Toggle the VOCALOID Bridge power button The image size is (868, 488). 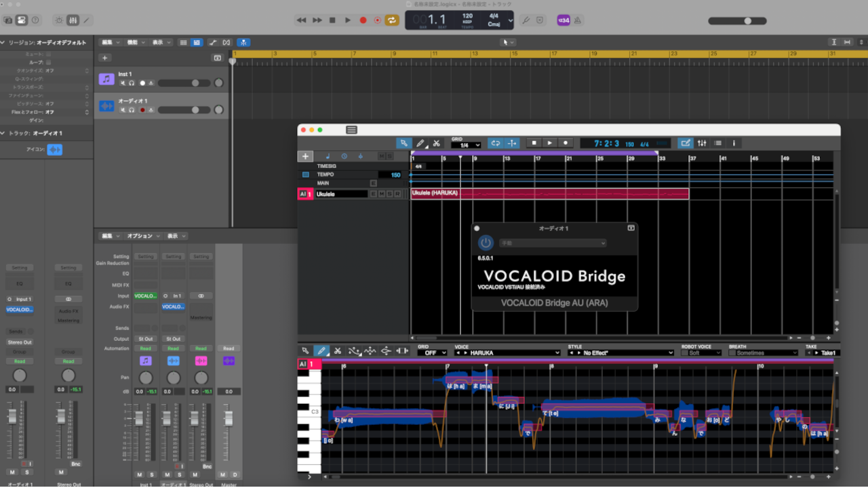coord(486,243)
